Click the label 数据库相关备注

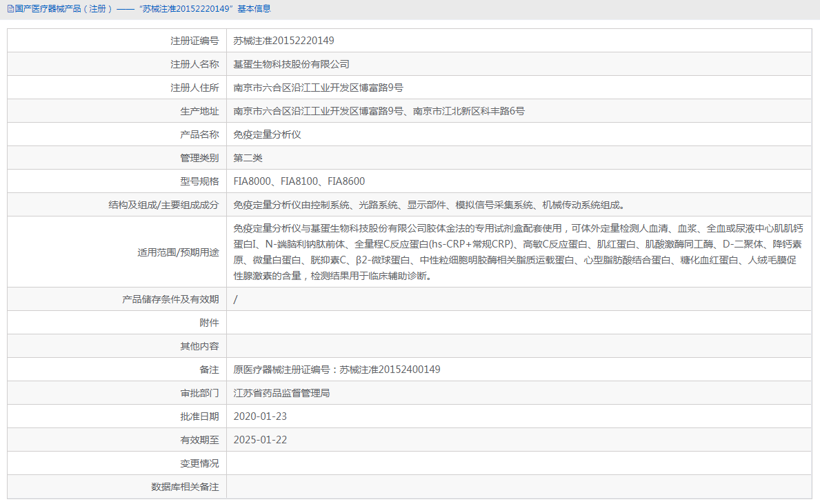click(185, 487)
